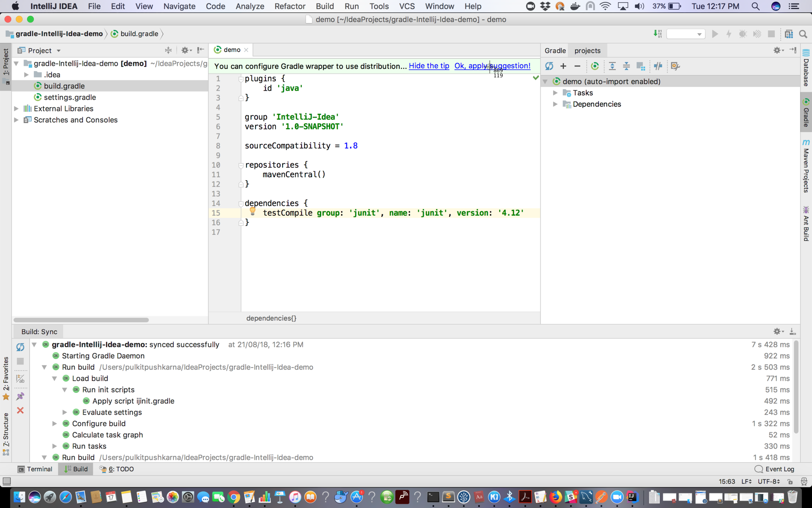Screen dimensions: 812x508
Task: Open Search Everywhere magnifier in toolbar
Action: (x=803, y=34)
